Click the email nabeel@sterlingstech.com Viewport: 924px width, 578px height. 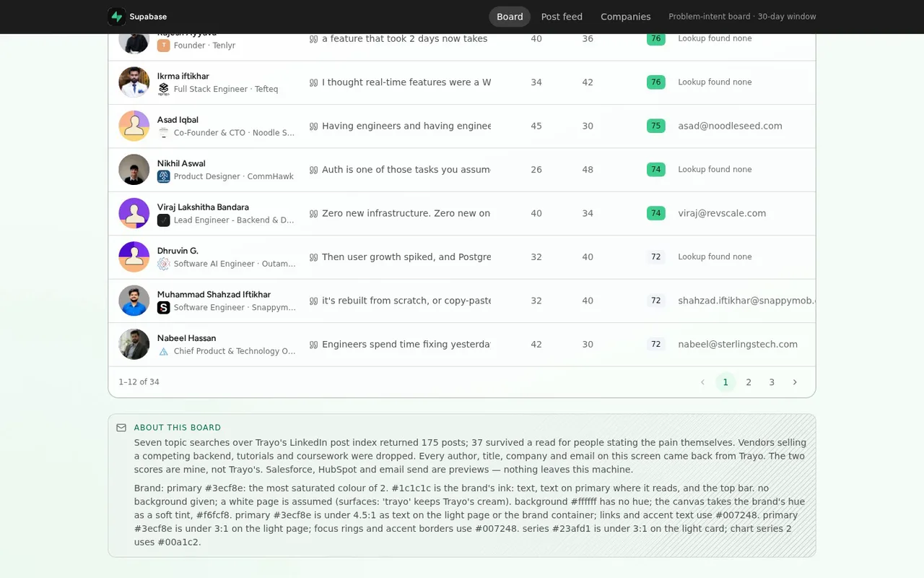click(738, 345)
